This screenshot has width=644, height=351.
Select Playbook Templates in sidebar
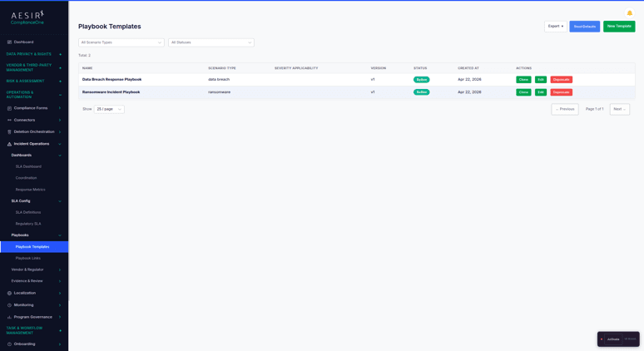click(34, 247)
